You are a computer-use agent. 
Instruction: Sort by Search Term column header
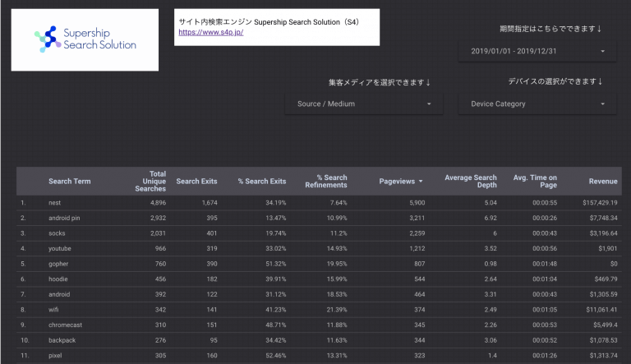point(70,182)
